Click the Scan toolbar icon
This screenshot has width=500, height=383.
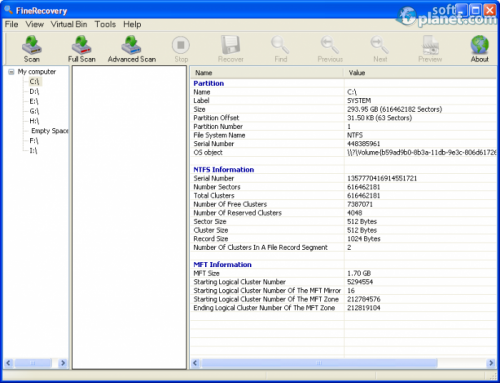pos(32,49)
